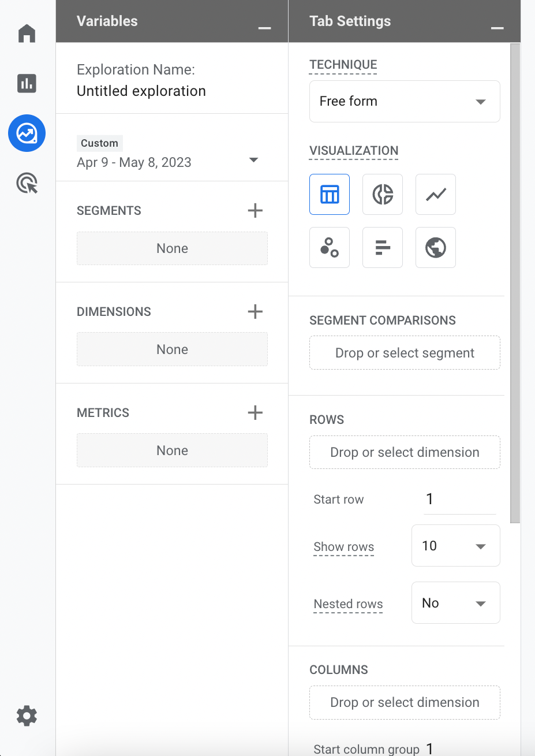This screenshot has height=756, width=535.
Task: Select the table visualization
Action: pyautogui.click(x=330, y=194)
